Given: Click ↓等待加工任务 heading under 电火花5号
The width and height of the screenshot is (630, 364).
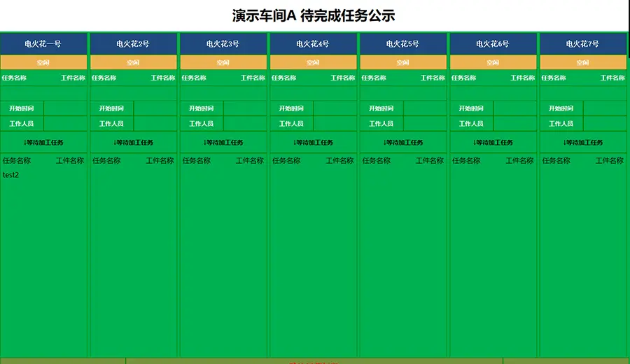Looking at the screenshot, I should point(403,142).
